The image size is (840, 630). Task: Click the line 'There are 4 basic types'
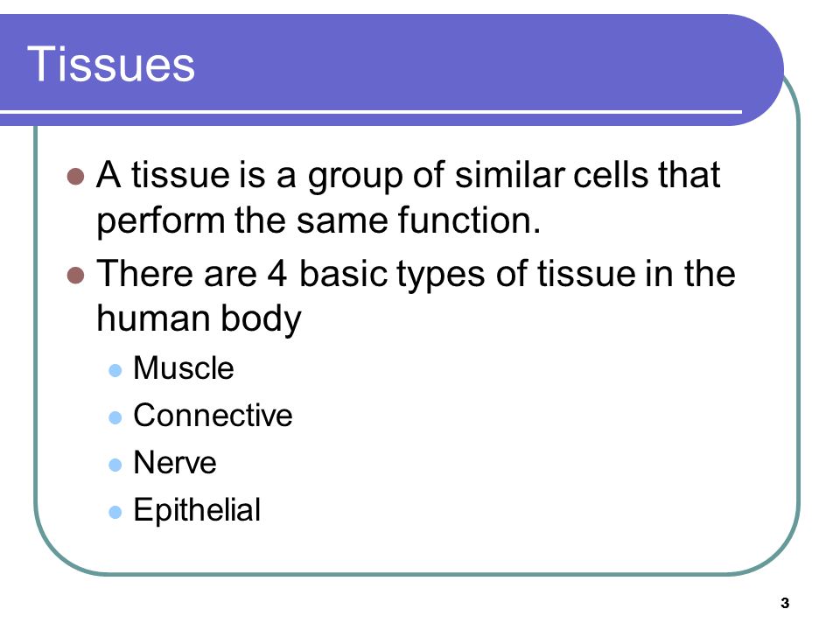[x=416, y=275]
